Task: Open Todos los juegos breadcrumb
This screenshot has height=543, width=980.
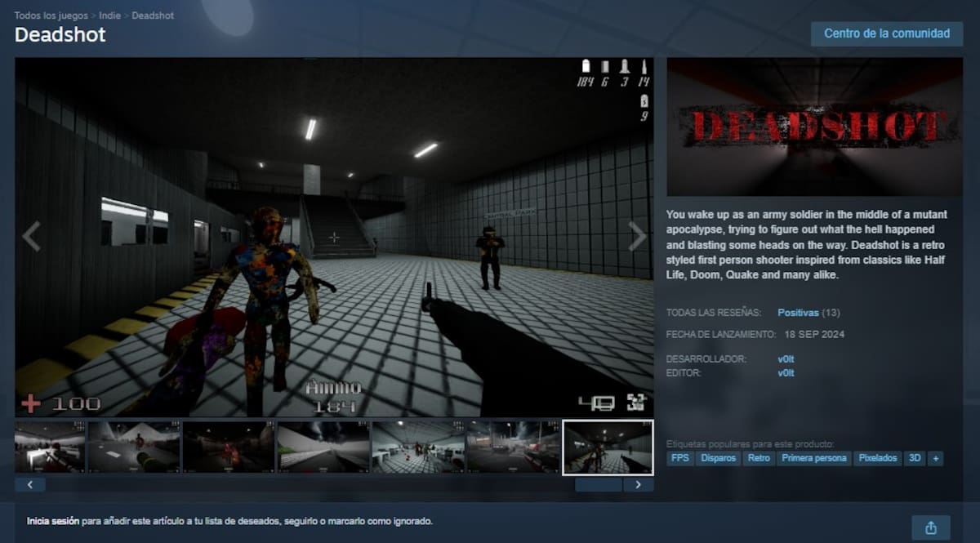Action: tap(50, 16)
